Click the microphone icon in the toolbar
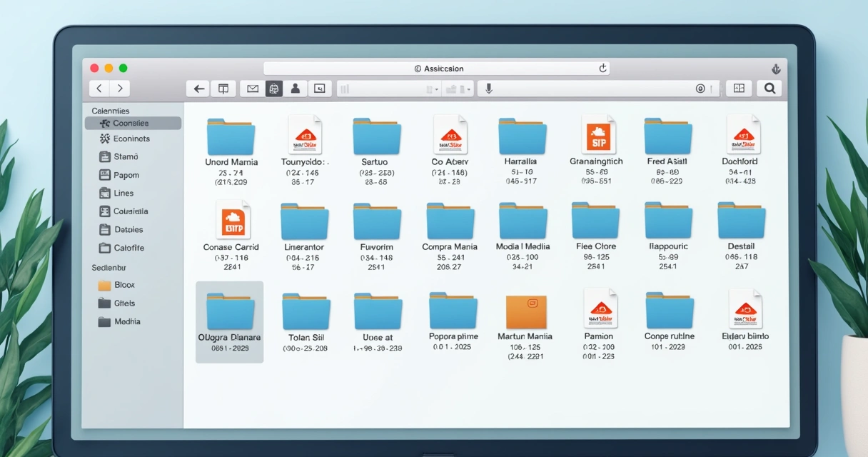The height and width of the screenshot is (457, 868). (x=489, y=89)
